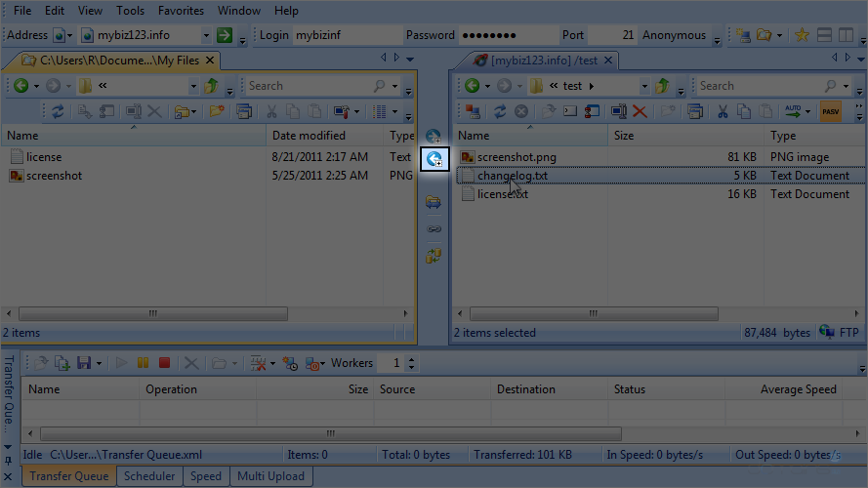This screenshot has width=868, height=488.
Task: Click the green Connect arrow beside address
Action: [x=224, y=35]
